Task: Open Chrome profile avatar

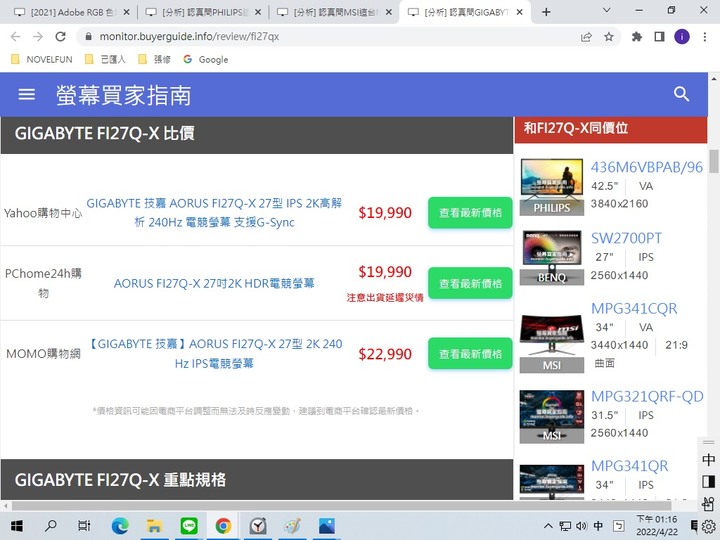Action: click(x=682, y=37)
